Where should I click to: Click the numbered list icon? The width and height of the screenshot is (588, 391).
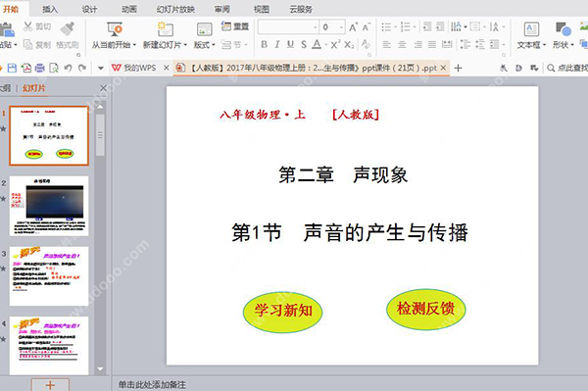[x=406, y=27]
